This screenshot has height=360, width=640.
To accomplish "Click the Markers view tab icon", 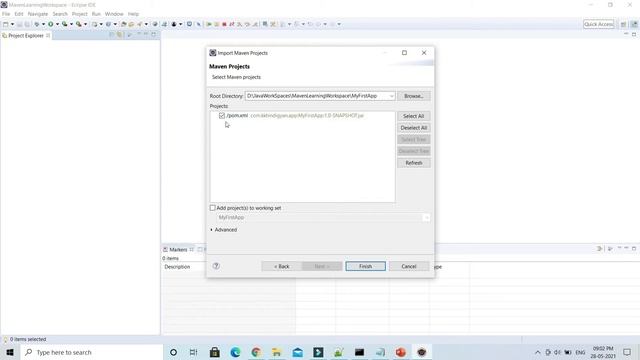I will (x=165, y=249).
